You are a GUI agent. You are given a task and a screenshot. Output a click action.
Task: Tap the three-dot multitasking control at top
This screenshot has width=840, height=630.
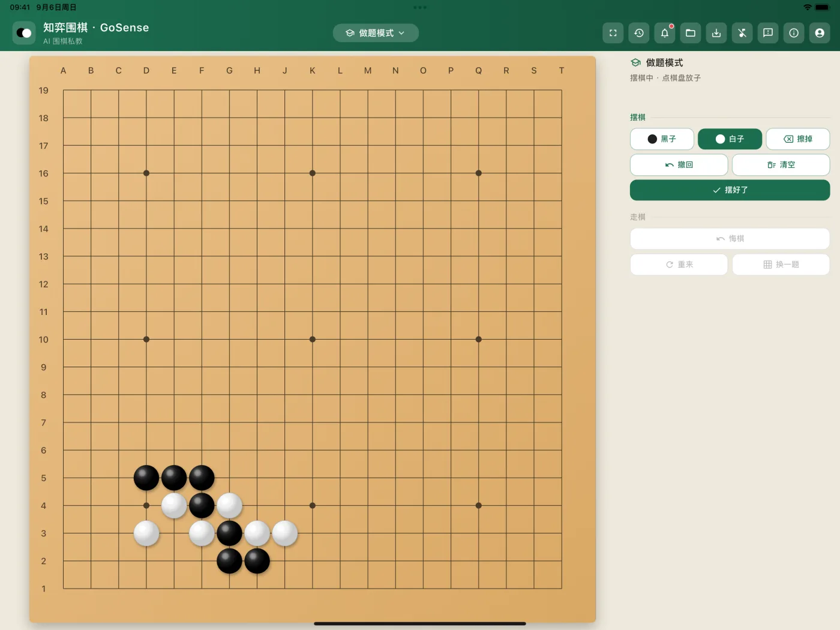(420, 8)
